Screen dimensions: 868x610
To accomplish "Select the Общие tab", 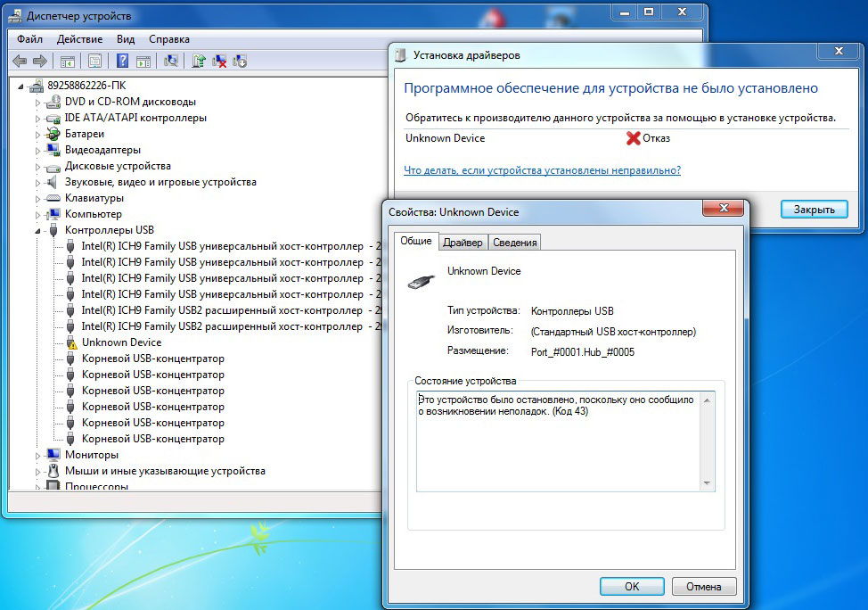I will coord(416,241).
